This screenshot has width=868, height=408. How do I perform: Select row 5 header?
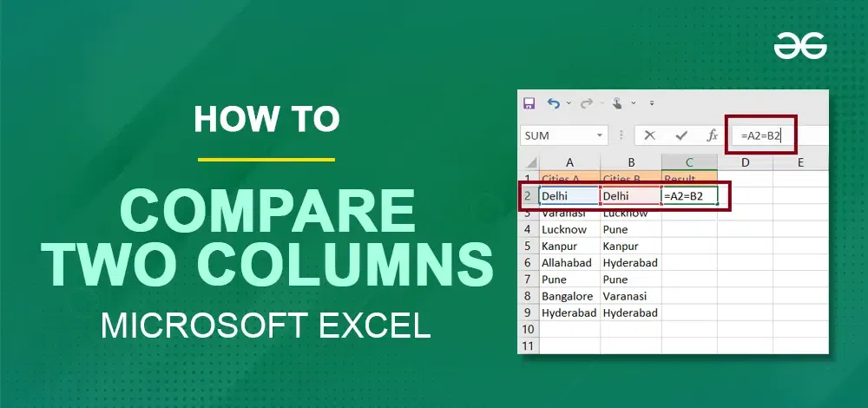coord(528,246)
